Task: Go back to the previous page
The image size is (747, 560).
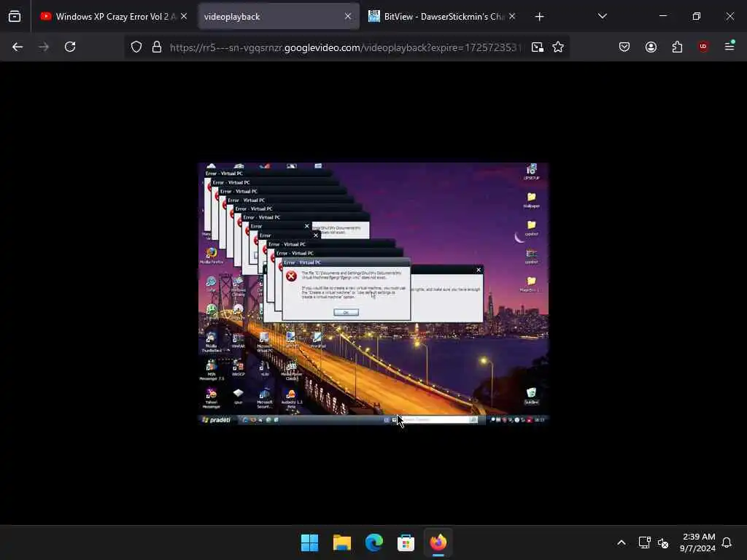Action: 18,47
